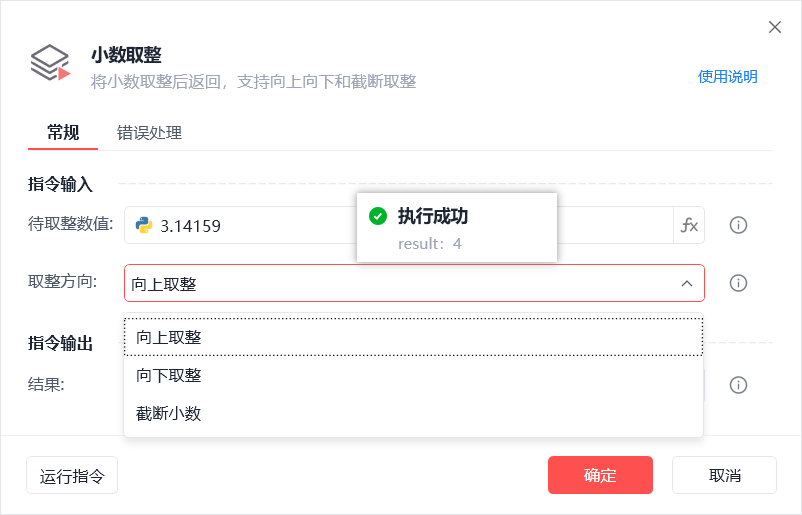Pick 截断小数 from the dropdown

(413, 413)
